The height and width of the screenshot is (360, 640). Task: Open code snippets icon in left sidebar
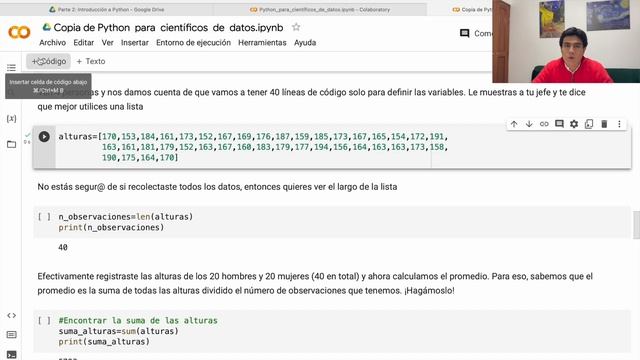click(x=11, y=315)
